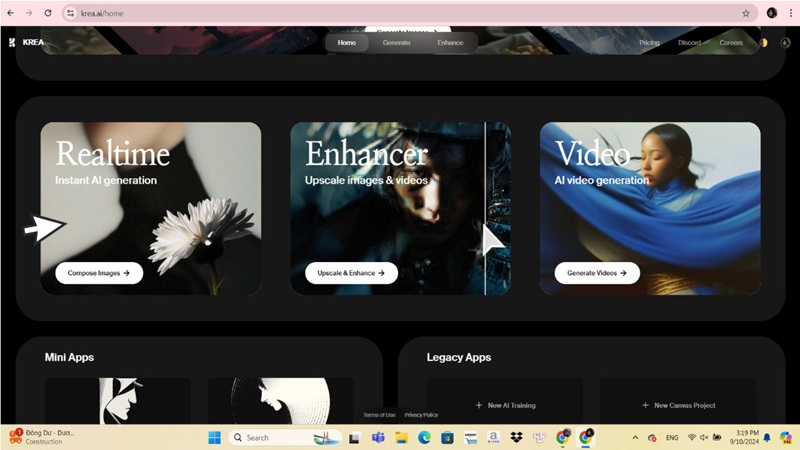This screenshot has height=450, width=800.
Task: Open the Windows Start menu
Action: 214,437
